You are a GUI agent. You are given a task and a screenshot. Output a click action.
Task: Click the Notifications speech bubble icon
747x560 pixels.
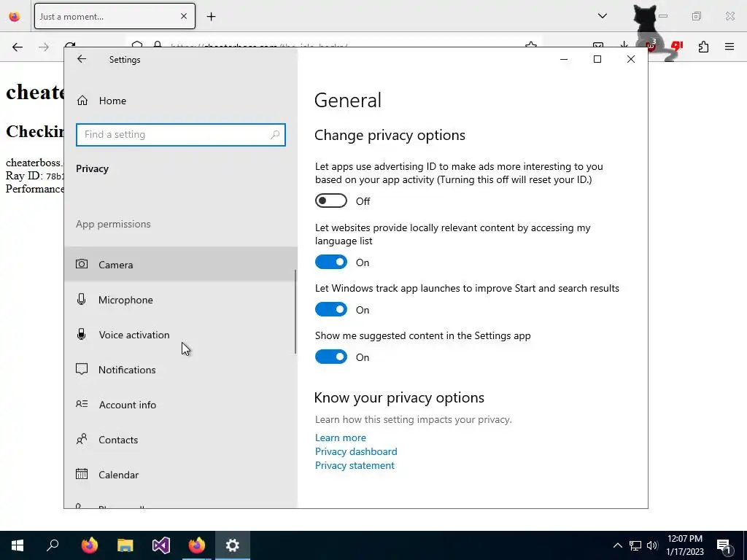click(82, 370)
